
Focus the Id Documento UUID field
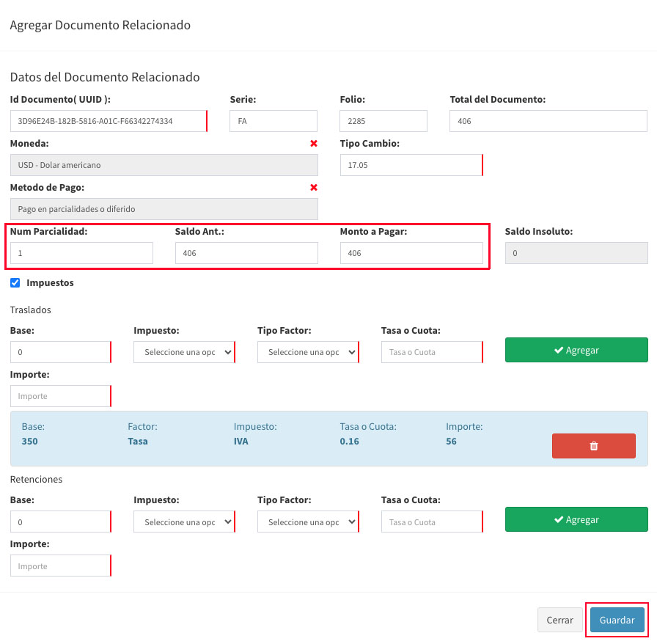(109, 121)
